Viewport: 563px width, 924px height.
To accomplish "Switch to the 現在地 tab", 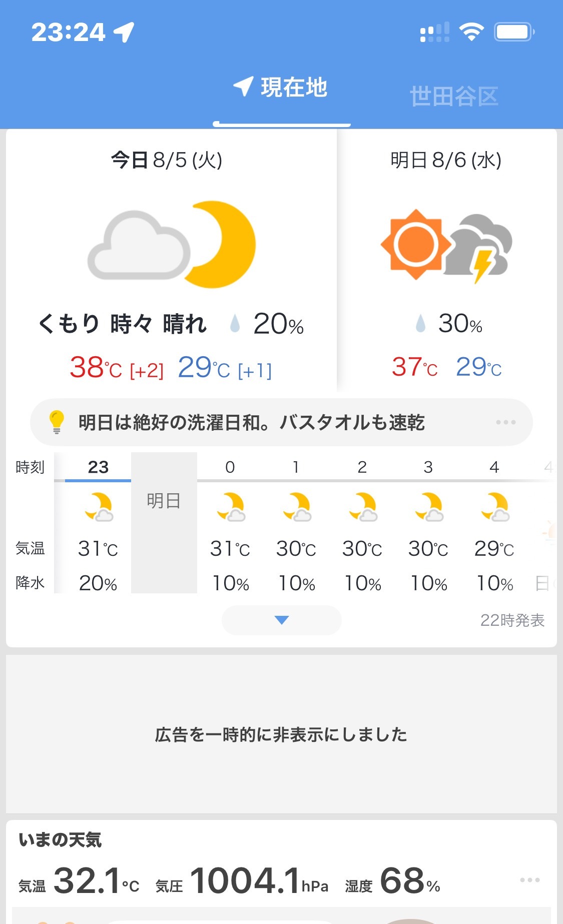I will [x=282, y=88].
